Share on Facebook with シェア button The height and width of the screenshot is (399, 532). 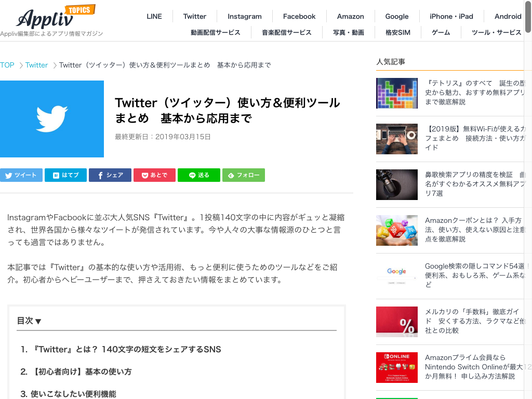pyautogui.click(x=110, y=175)
